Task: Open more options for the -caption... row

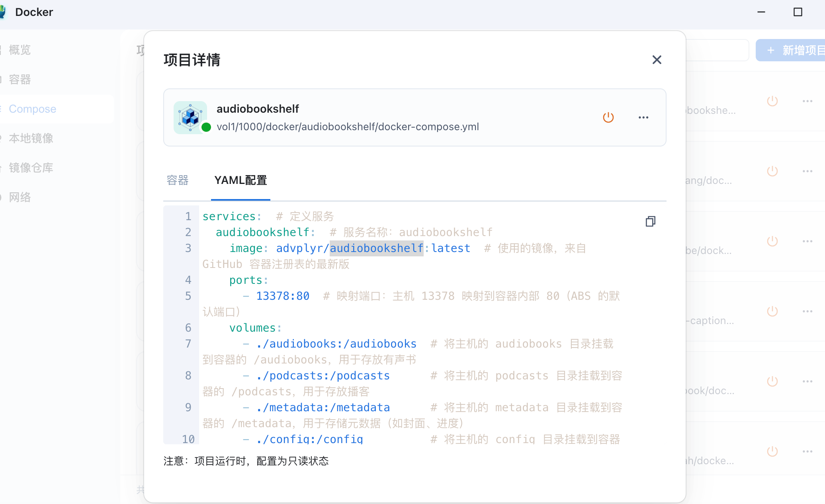Action: pyautogui.click(x=807, y=311)
